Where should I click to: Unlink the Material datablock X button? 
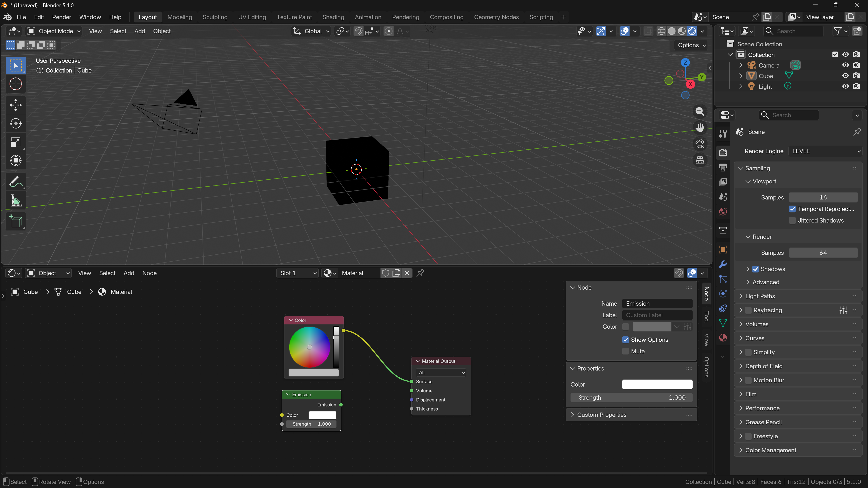[407, 273]
